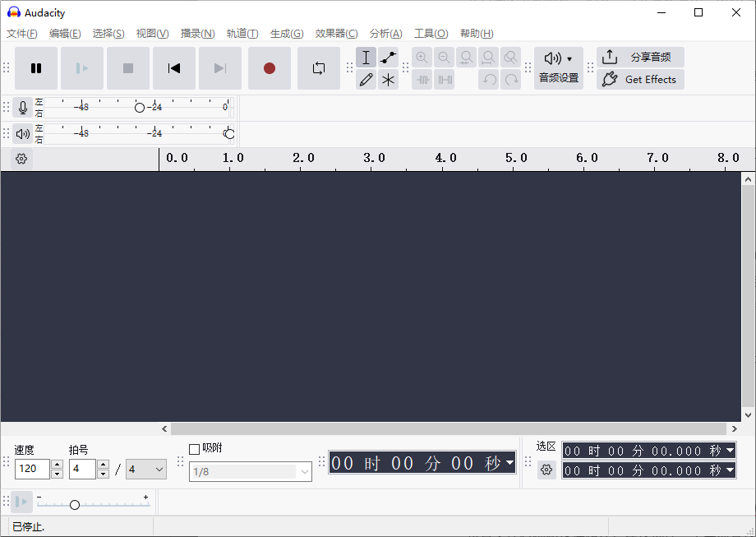Click the record button

pyautogui.click(x=270, y=68)
